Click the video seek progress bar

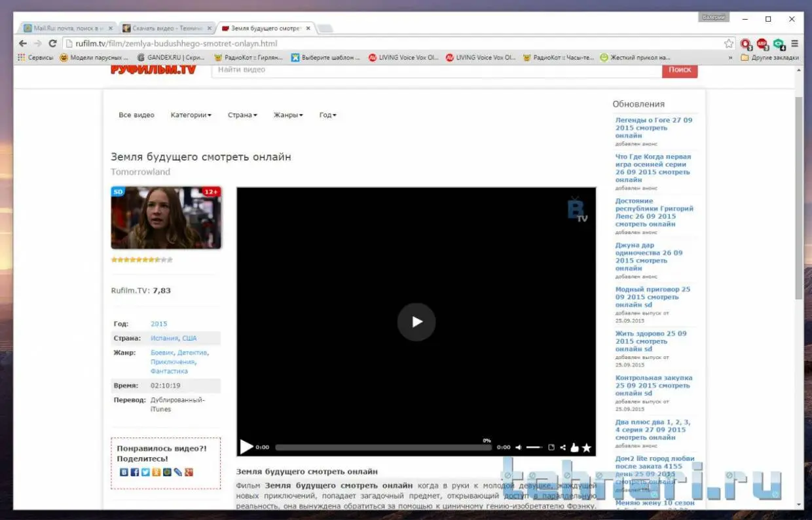383,448
